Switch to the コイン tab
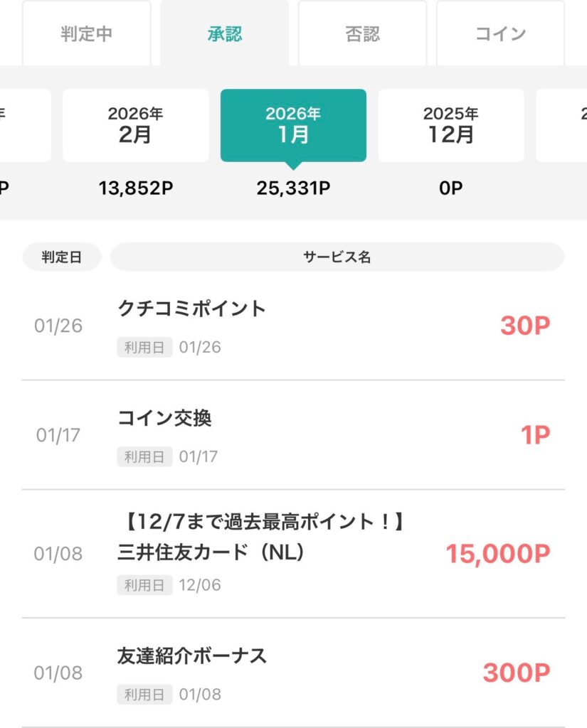 coord(500,33)
